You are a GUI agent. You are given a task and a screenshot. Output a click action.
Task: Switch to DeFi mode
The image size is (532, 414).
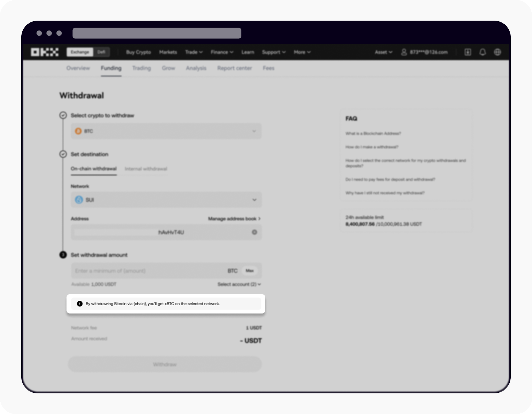point(101,52)
